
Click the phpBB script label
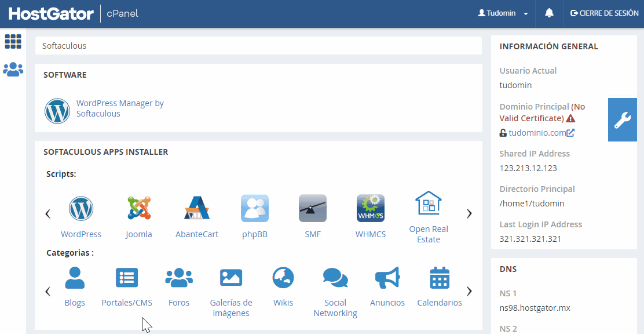[x=255, y=234]
